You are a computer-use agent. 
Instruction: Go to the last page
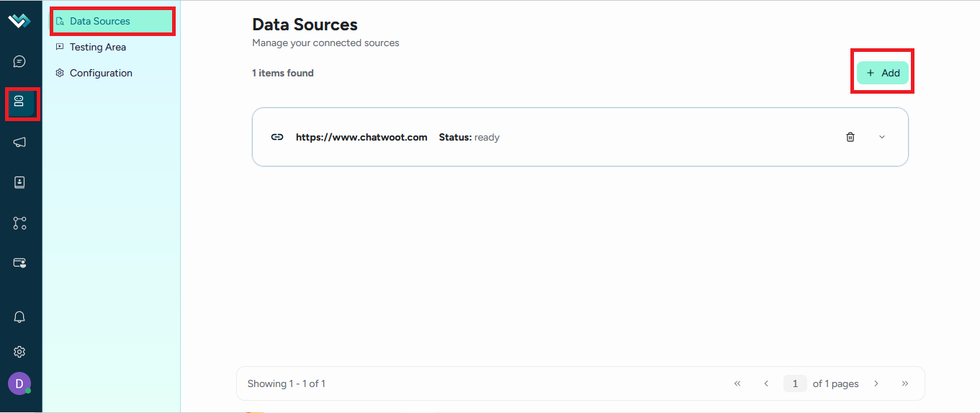point(905,383)
